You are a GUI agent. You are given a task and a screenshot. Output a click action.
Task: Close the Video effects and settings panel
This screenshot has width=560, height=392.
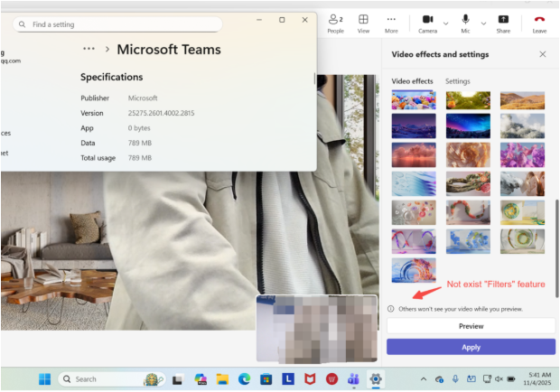[543, 54]
